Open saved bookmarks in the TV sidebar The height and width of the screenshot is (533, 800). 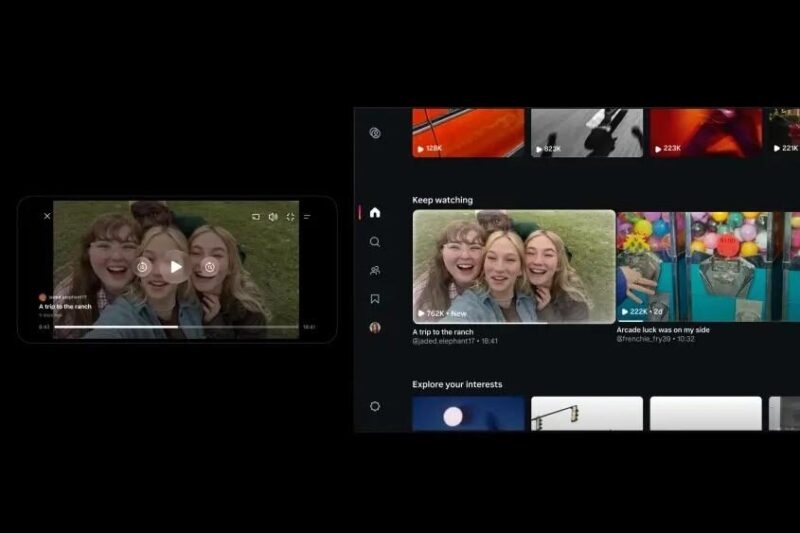tap(375, 299)
